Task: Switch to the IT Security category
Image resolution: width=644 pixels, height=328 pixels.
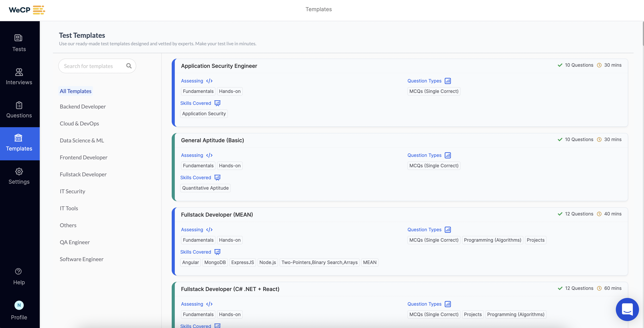Action: 72,191
